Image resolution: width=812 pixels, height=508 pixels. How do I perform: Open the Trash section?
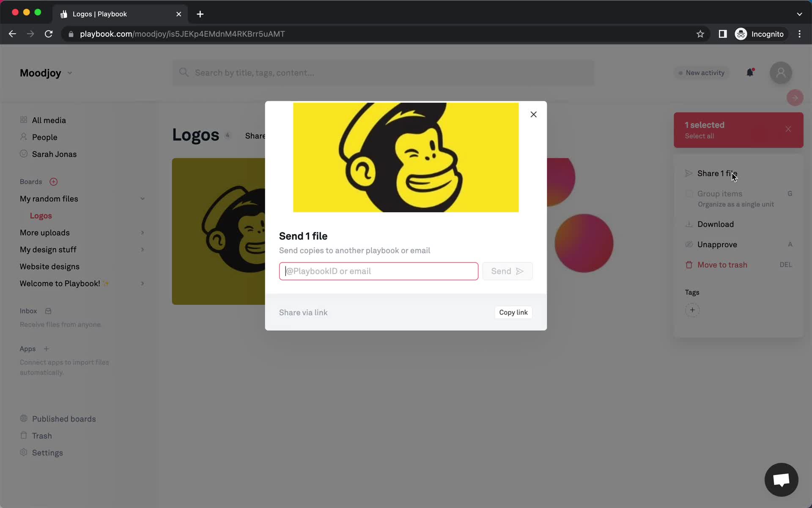point(42,436)
